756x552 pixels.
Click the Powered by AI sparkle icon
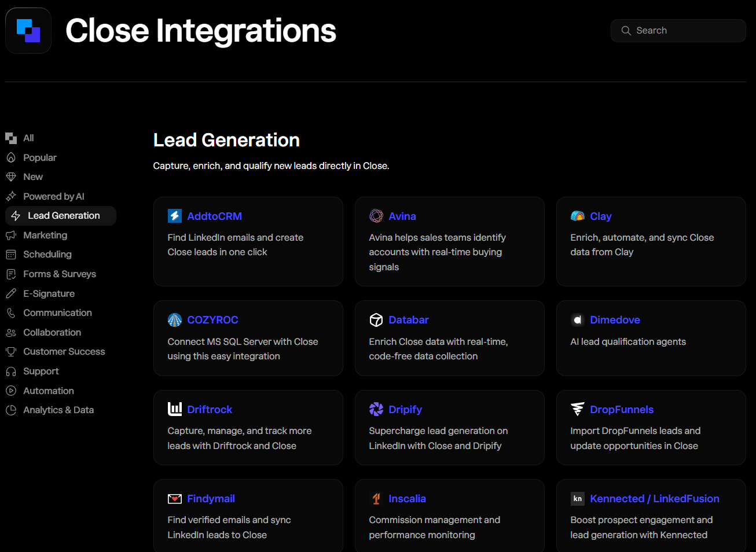click(11, 197)
